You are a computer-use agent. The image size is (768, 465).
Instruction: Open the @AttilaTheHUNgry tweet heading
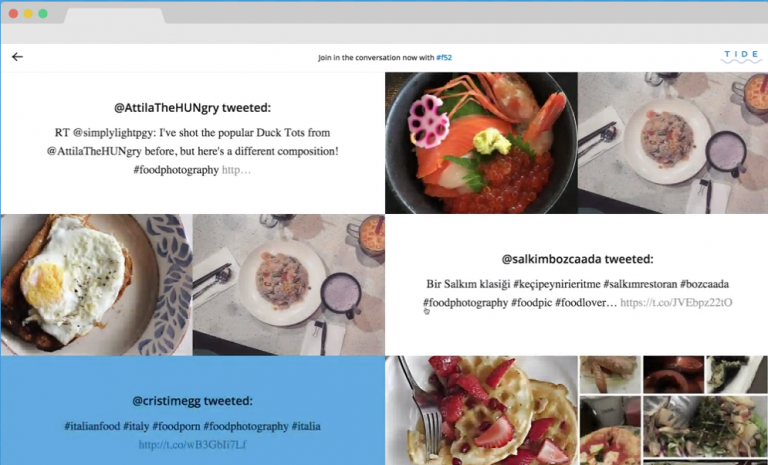point(192,108)
